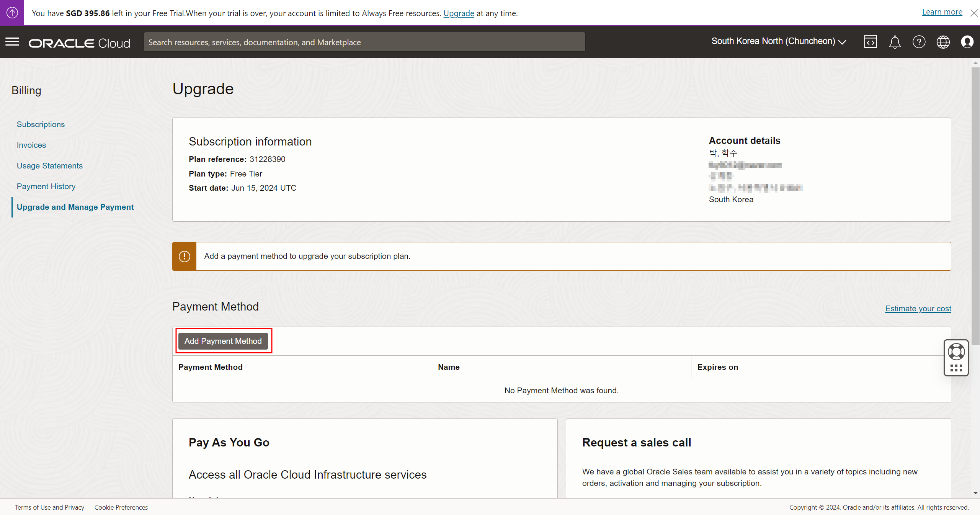Follow the Upgrade link in trial banner
Viewport: 980px width, 515px height.
pos(459,13)
